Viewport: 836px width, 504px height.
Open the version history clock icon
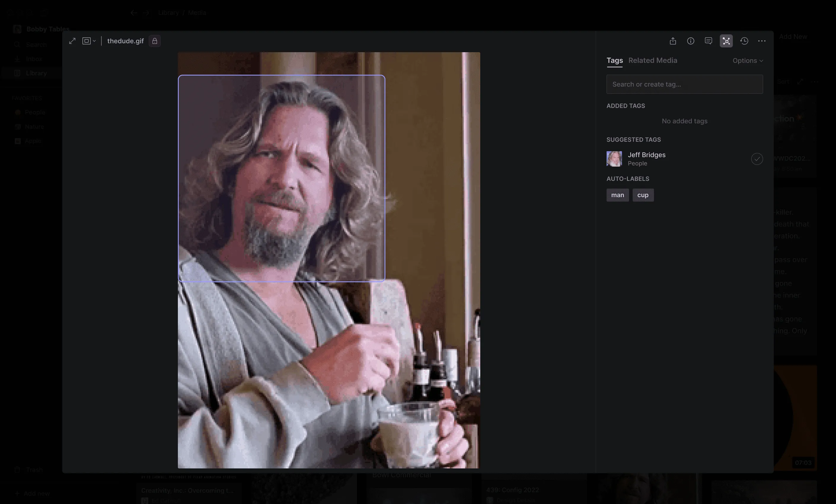(x=744, y=41)
